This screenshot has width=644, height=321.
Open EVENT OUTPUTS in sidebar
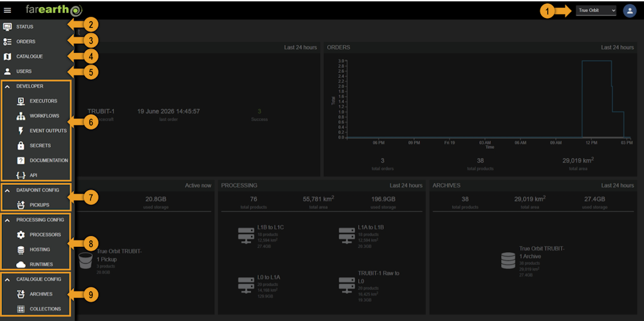coord(48,131)
